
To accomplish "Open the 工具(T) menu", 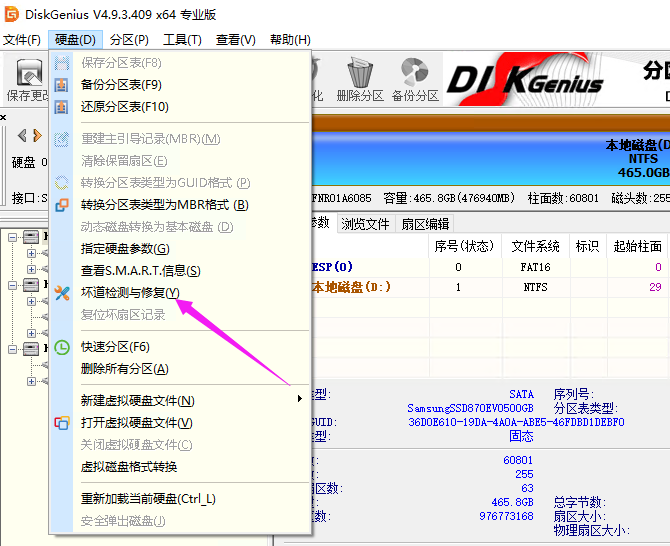I will coord(182,40).
